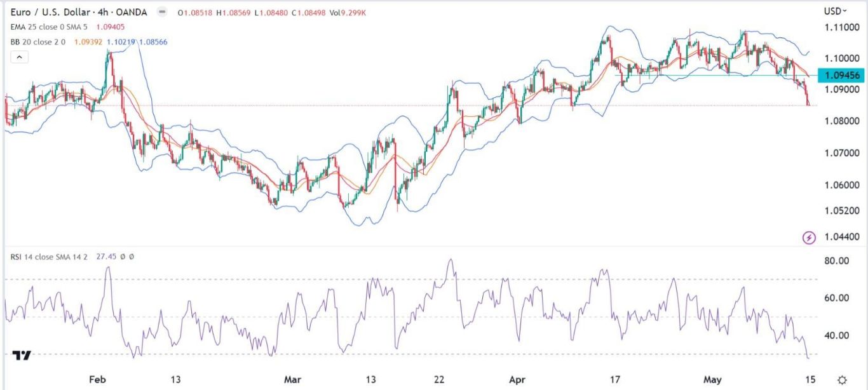Click the 1.08000 price axis label
This screenshot has height=390, width=868.
point(841,121)
